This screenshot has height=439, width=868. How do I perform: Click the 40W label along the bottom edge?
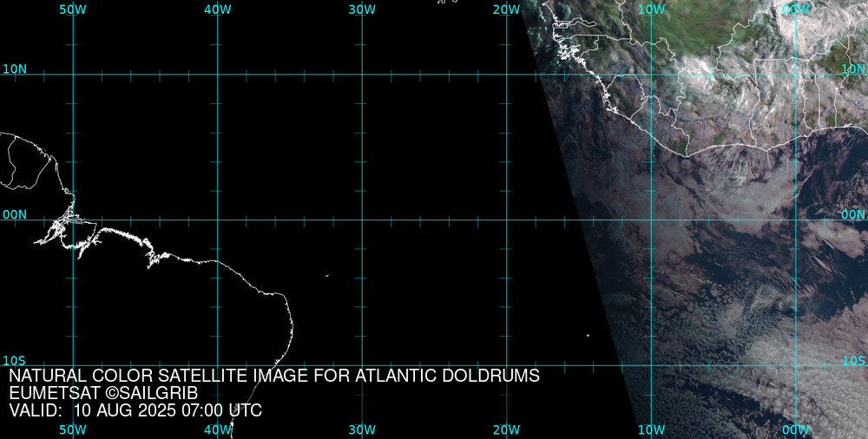tap(218, 430)
